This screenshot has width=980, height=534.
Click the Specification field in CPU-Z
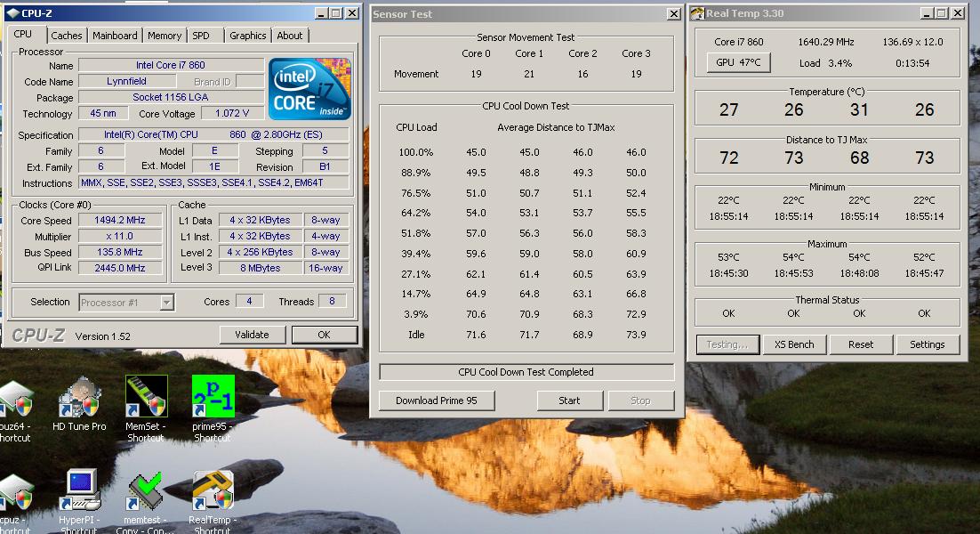[213, 134]
